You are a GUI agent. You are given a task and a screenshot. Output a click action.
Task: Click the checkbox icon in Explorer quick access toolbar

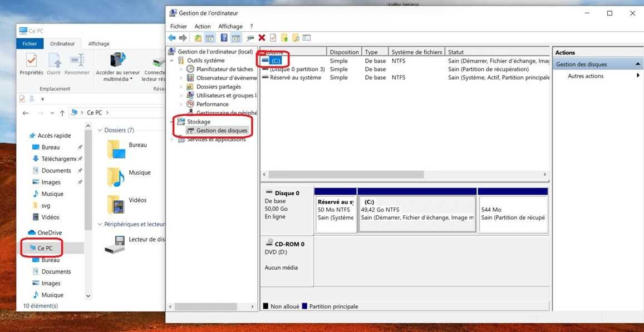23,98
